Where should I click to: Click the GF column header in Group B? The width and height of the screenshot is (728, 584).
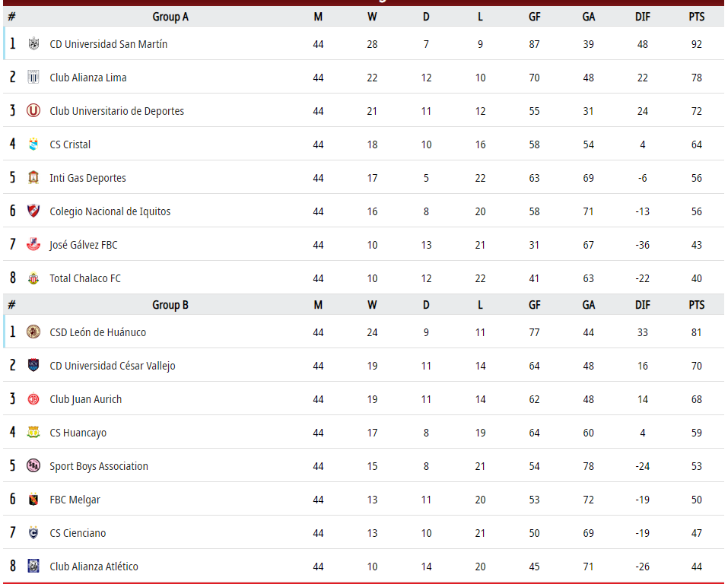coord(534,305)
